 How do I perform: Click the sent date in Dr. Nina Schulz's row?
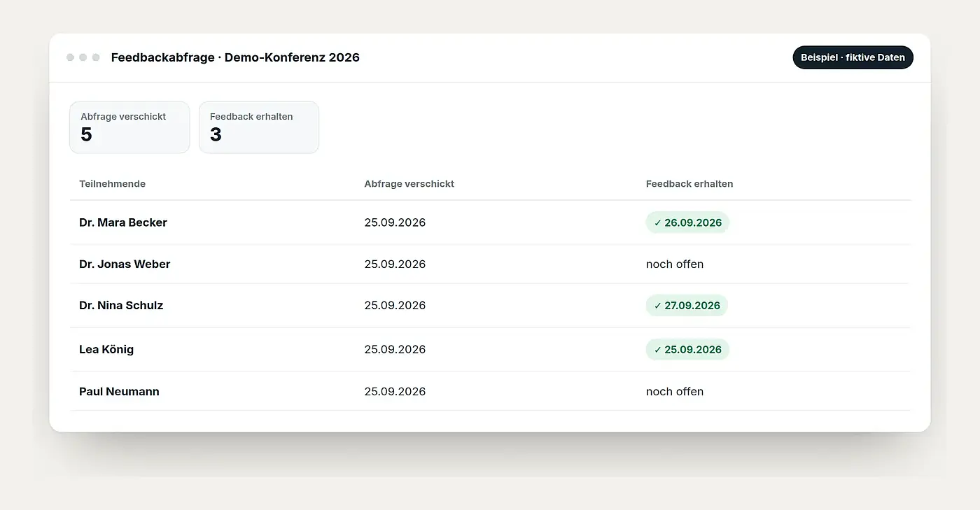click(395, 305)
